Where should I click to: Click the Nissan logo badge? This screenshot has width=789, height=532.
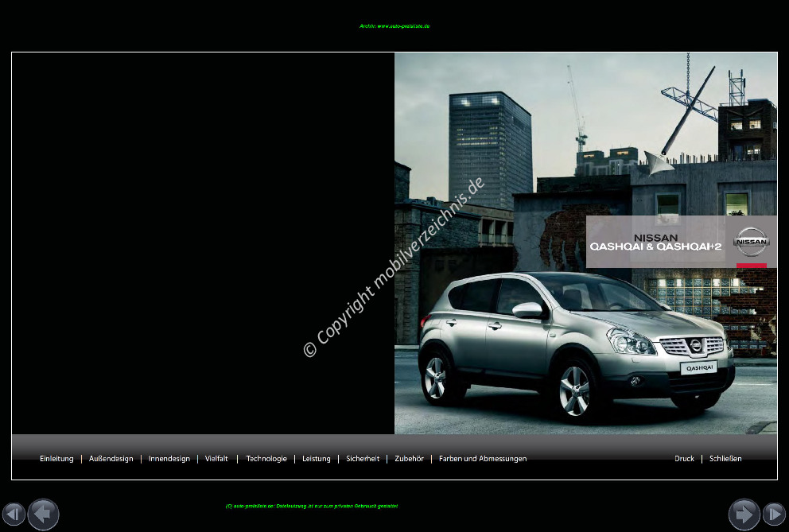pyautogui.click(x=752, y=242)
